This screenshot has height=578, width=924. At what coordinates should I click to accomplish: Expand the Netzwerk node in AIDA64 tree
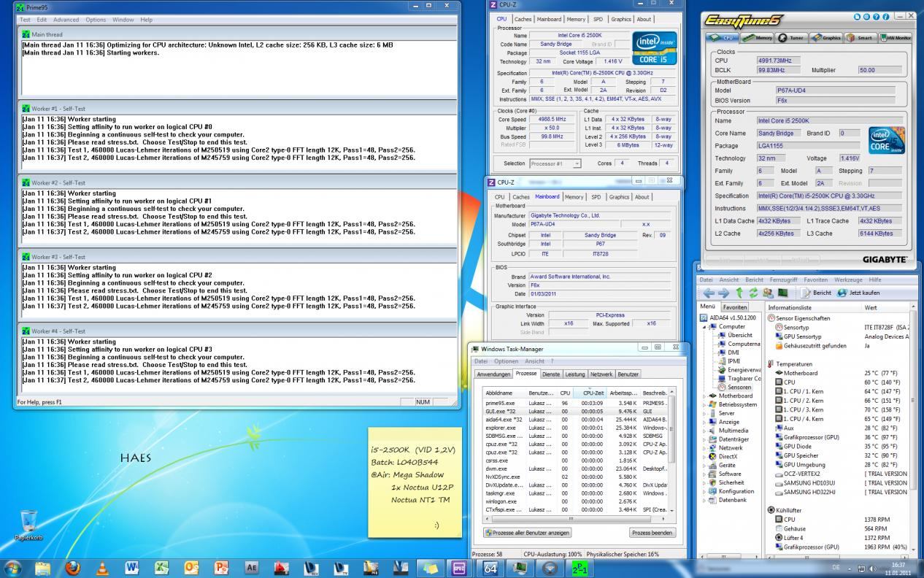click(704, 448)
